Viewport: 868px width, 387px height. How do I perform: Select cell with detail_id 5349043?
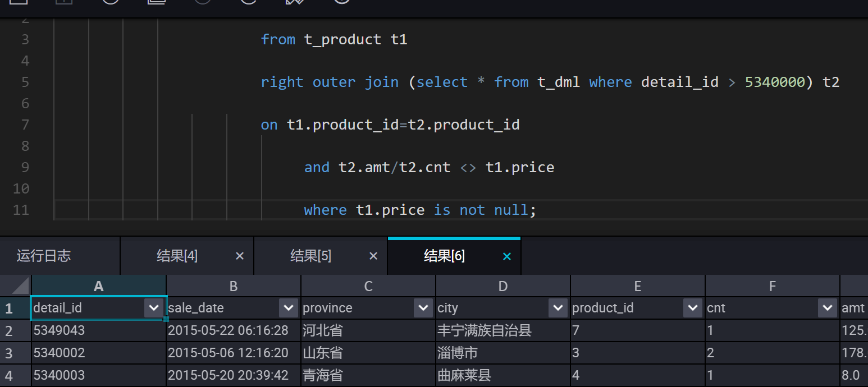(x=99, y=330)
